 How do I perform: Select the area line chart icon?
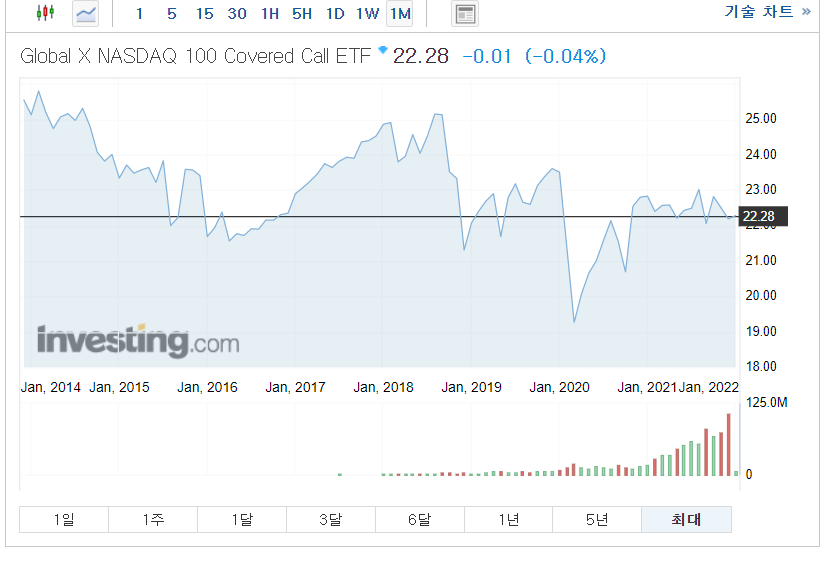tap(85, 14)
